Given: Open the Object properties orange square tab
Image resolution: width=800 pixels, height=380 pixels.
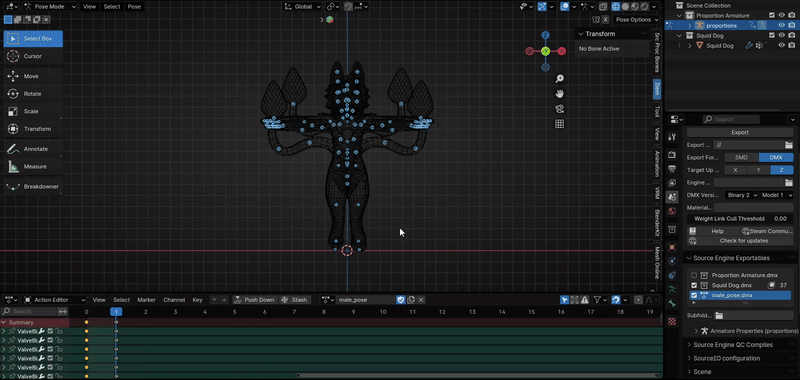Looking at the screenshot, I should click(672, 247).
